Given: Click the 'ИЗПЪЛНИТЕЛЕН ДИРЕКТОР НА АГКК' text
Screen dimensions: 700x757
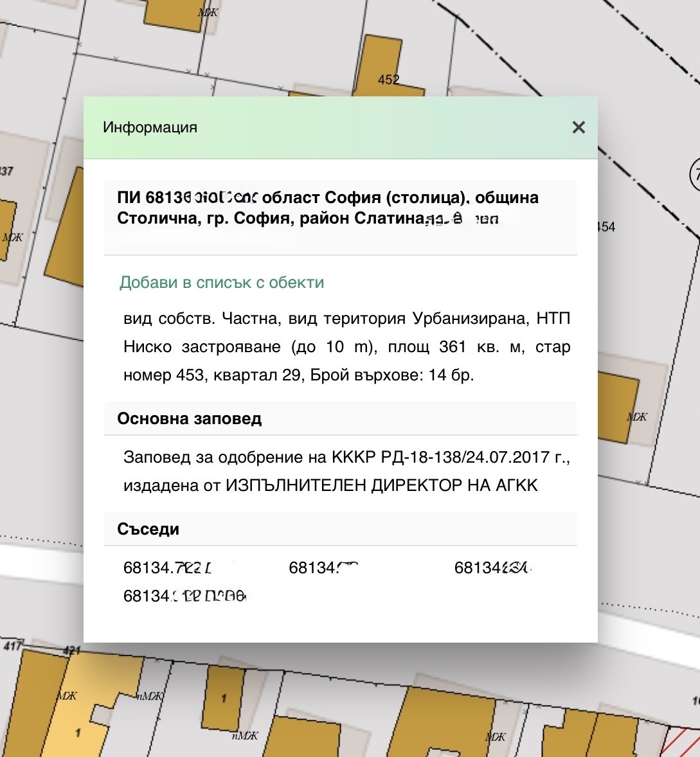Looking at the screenshot, I should click(381, 485).
